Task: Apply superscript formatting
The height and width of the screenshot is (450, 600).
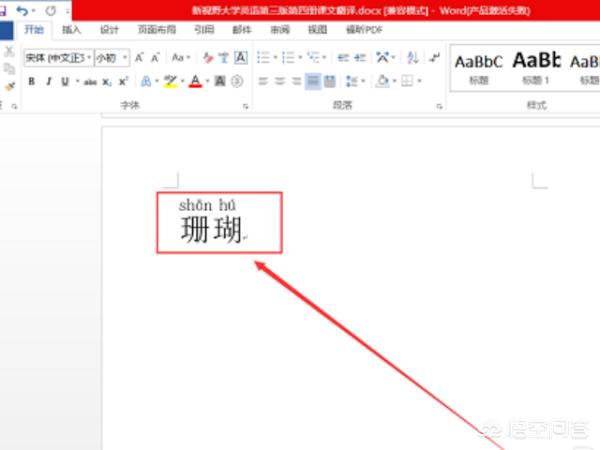Action: tap(123, 81)
